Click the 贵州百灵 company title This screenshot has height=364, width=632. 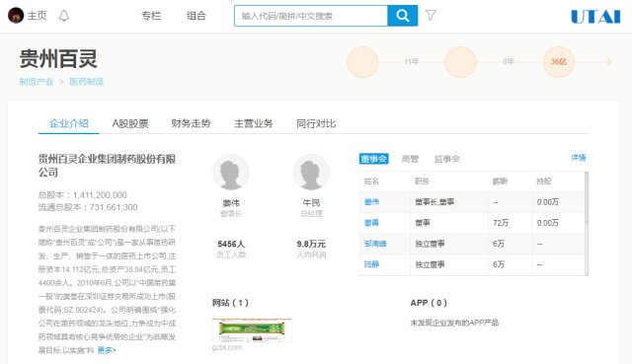point(58,59)
